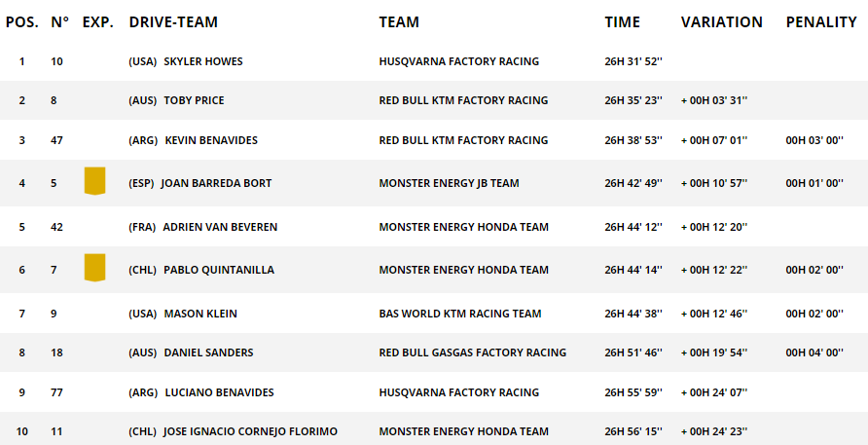Open Adrien Van Beveren rider entry
The height and width of the screenshot is (445, 868).
tap(220, 227)
